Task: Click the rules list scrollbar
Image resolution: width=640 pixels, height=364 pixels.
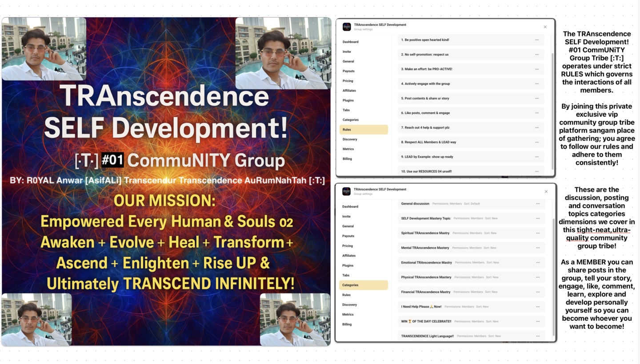Action: 552,111
